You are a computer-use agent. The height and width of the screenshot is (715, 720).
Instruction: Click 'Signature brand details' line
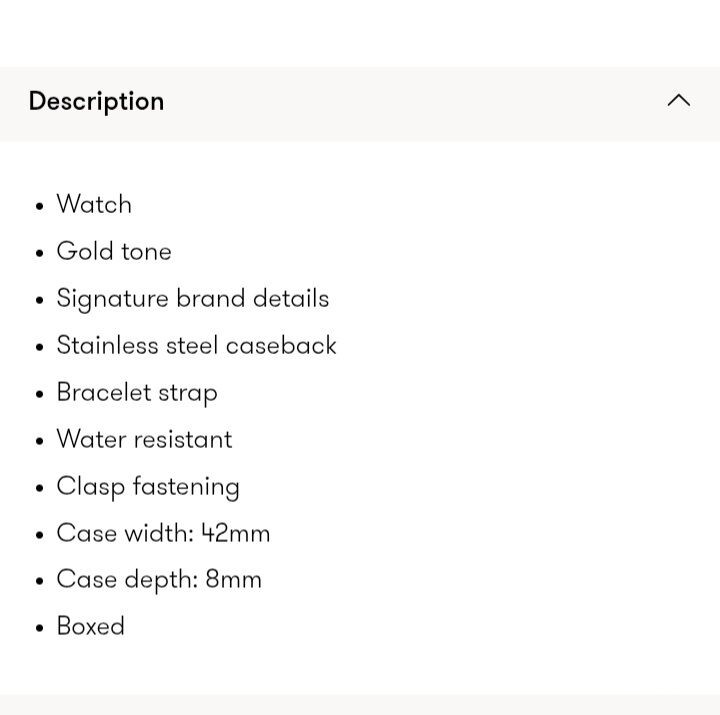[x=193, y=299]
